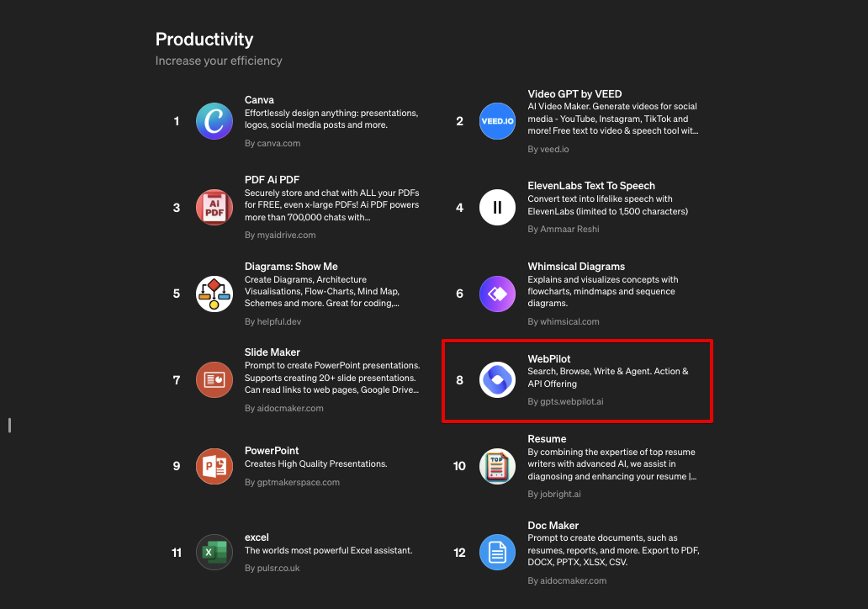Viewport: 868px width, 609px height.
Task: Click the sidebar handle on left edge
Action: [x=9, y=426]
